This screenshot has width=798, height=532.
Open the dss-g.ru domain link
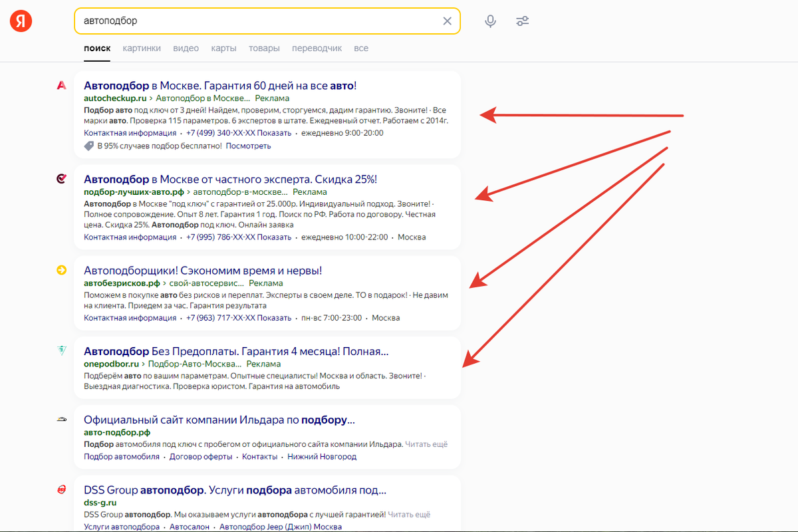pyautogui.click(x=100, y=502)
